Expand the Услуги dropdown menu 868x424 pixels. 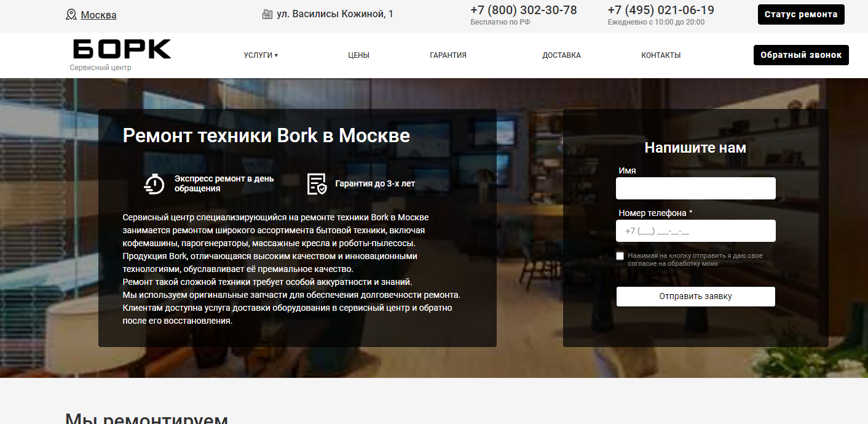pyautogui.click(x=261, y=55)
